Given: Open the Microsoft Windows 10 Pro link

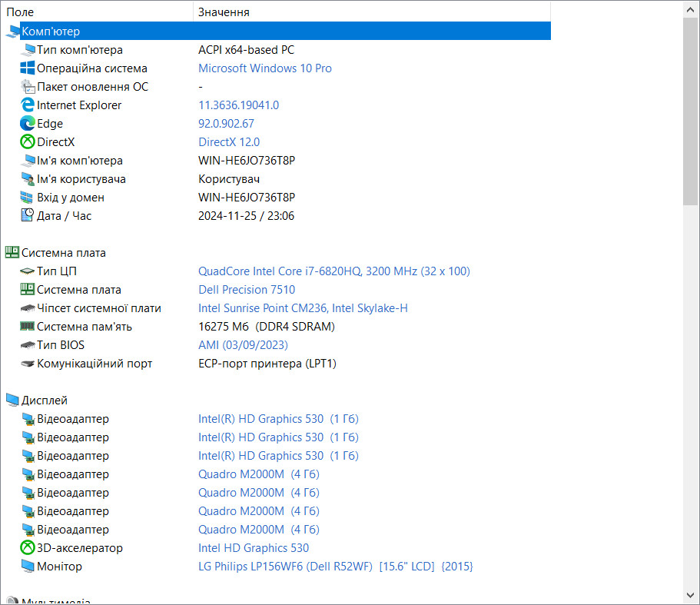Looking at the screenshot, I should coord(265,68).
